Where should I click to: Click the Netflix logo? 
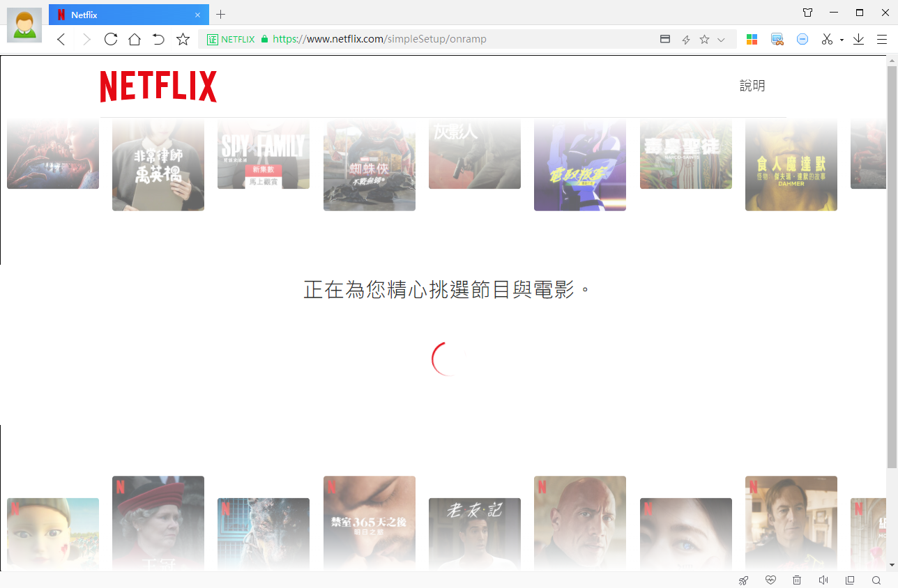[x=158, y=86]
